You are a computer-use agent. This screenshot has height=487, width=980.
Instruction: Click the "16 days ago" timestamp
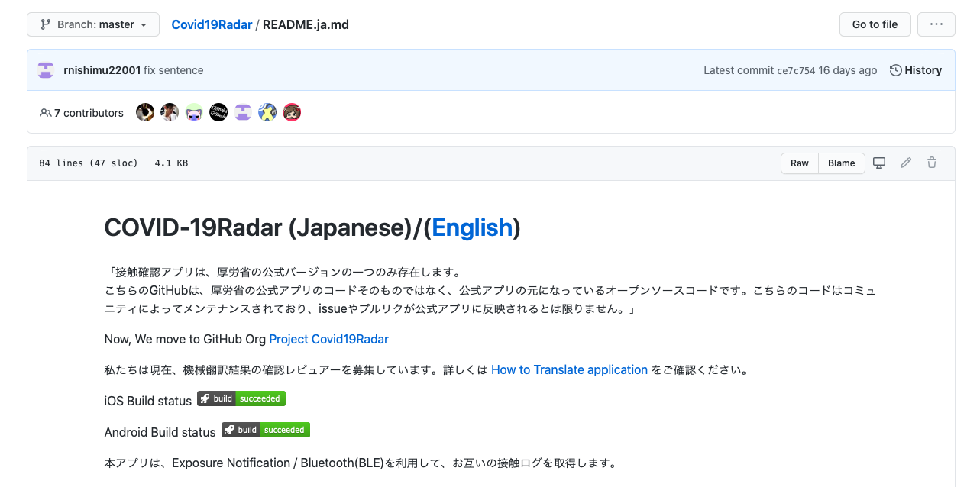coord(848,70)
